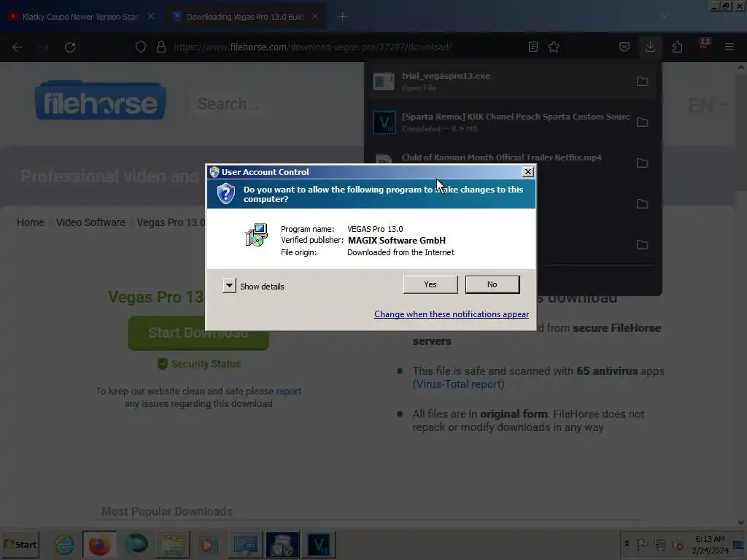Close the Klasky Csupo tab
This screenshot has width=747, height=560.
(150, 16)
